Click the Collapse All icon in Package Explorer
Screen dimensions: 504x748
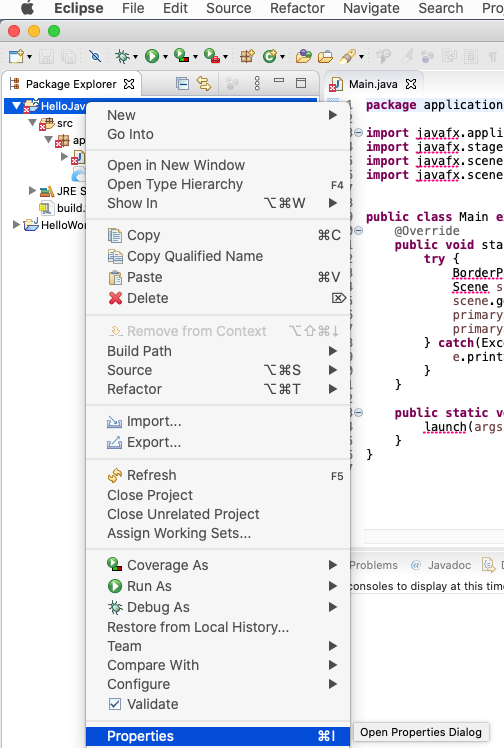click(182, 84)
